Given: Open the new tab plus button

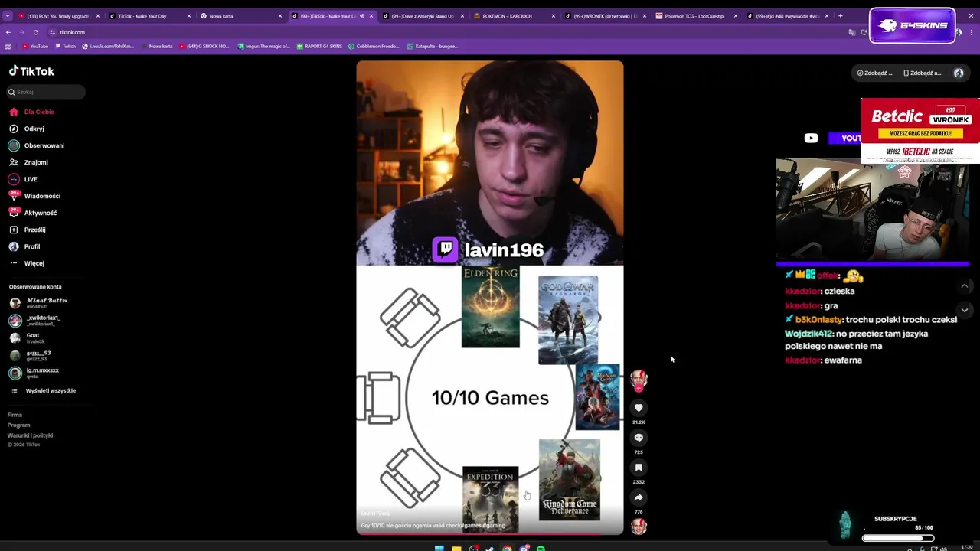Looking at the screenshot, I should [841, 15].
